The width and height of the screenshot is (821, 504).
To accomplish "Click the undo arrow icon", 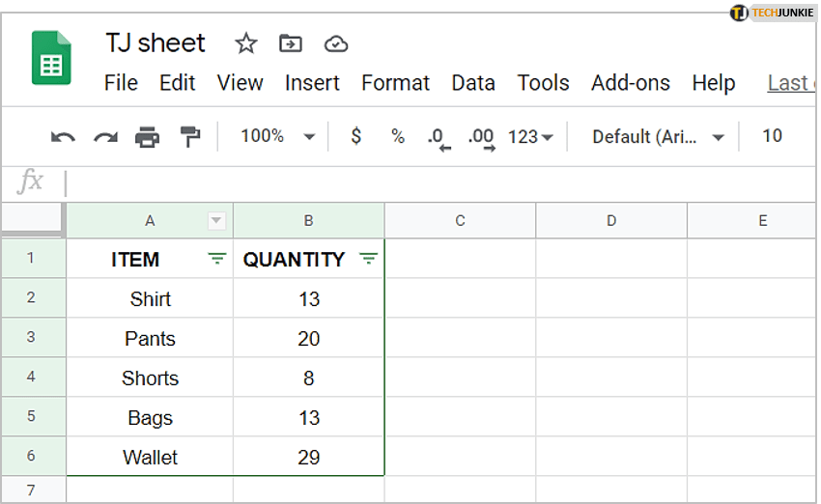I will point(63,137).
